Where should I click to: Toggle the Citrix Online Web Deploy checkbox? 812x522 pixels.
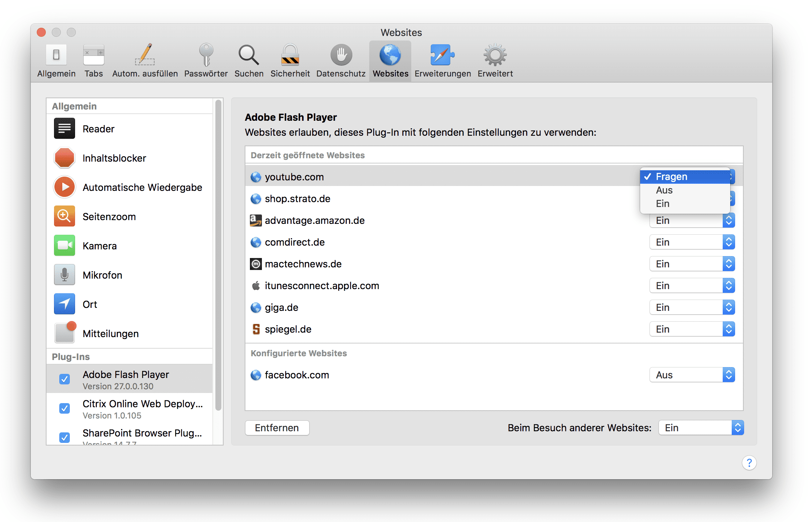coord(65,408)
